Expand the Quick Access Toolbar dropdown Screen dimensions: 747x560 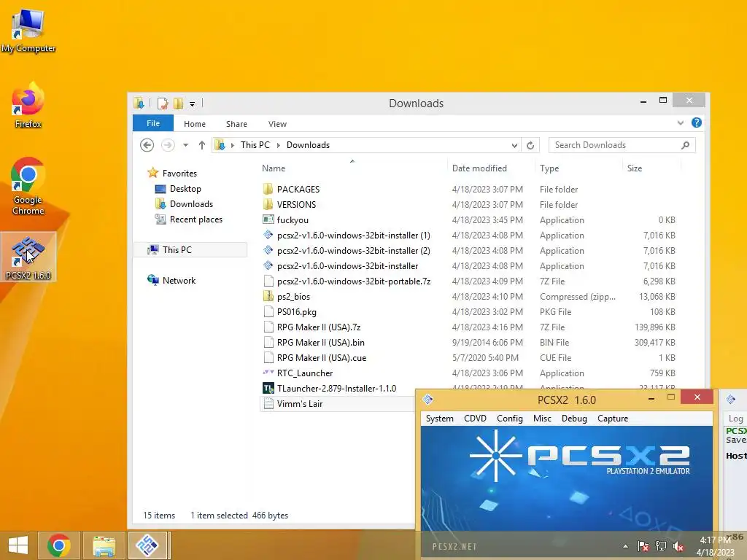[192, 104]
